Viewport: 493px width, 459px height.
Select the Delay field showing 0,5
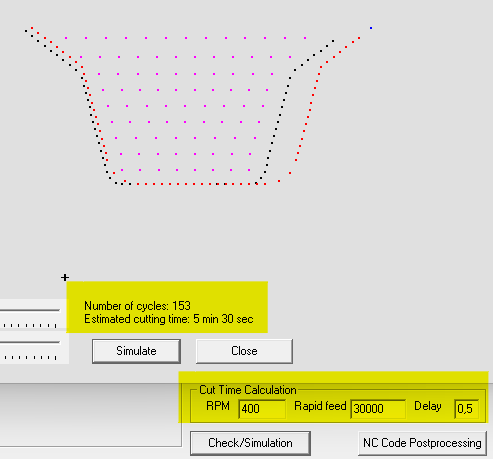pyautogui.click(x=467, y=409)
